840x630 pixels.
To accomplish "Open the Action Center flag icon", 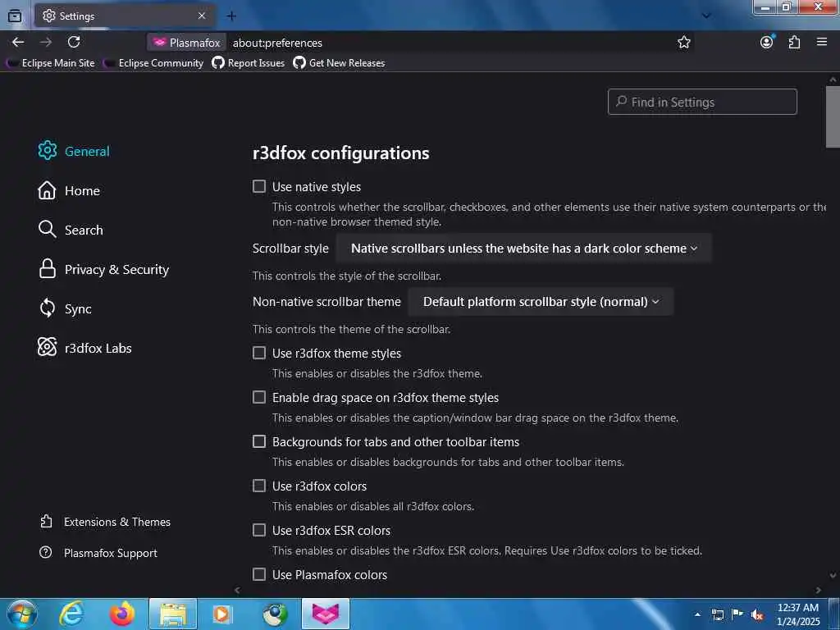I will [737, 614].
